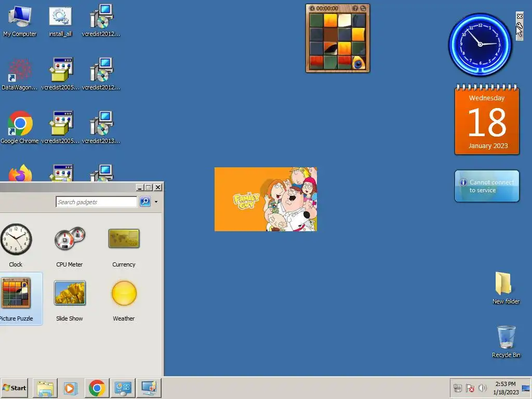532x399 pixels.
Task: Open search options dropdown arrow
Action: pos(156,202)
